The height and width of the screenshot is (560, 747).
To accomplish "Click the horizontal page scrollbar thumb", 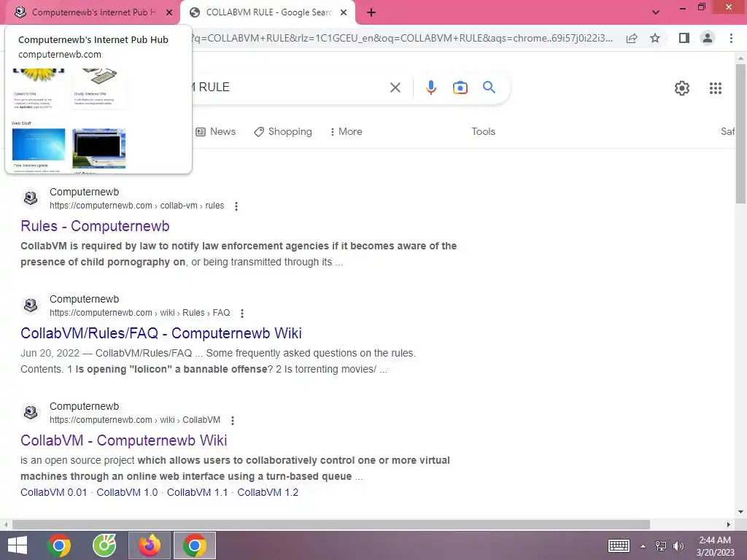I will pyautogui.click(x=331, y=524).
